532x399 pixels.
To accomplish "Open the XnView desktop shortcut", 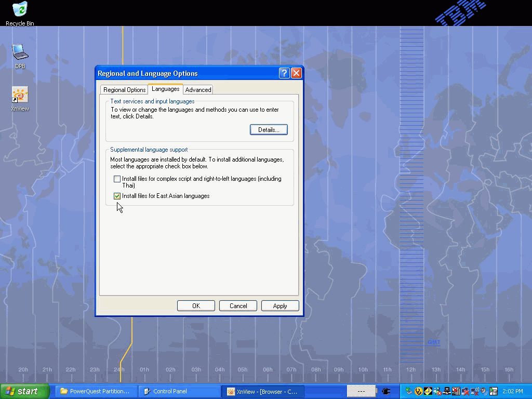I will tap(20, 95).
